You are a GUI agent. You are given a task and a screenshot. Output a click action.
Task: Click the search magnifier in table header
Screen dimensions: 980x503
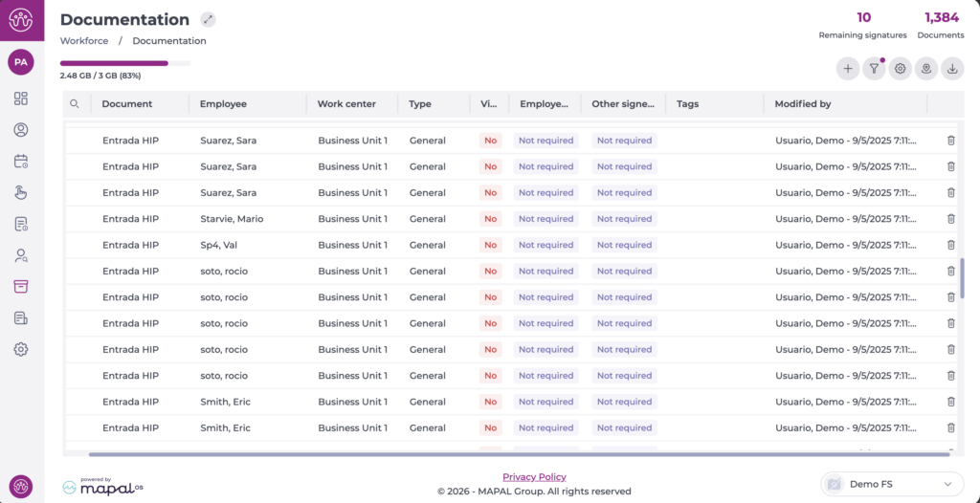(75, 104)
